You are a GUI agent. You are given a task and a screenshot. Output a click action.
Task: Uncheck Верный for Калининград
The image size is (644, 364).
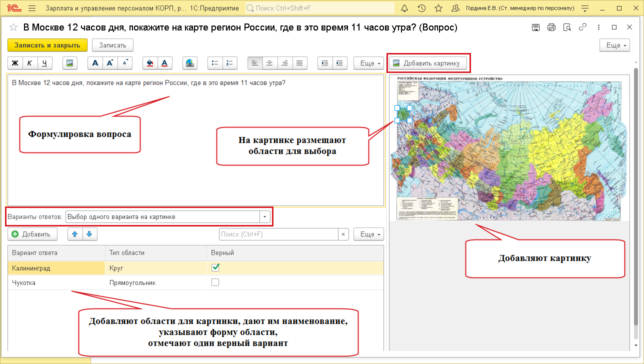(x=215, y=268)
